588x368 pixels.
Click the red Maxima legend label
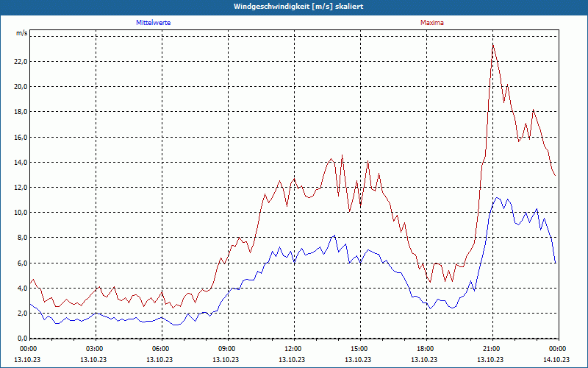[432, 23]
